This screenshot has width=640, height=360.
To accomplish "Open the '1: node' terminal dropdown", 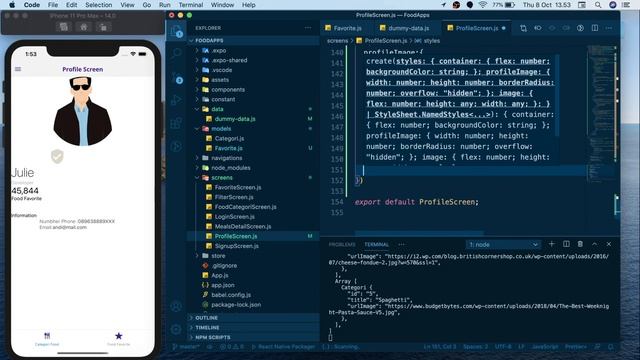I will [x=503, y=244].
